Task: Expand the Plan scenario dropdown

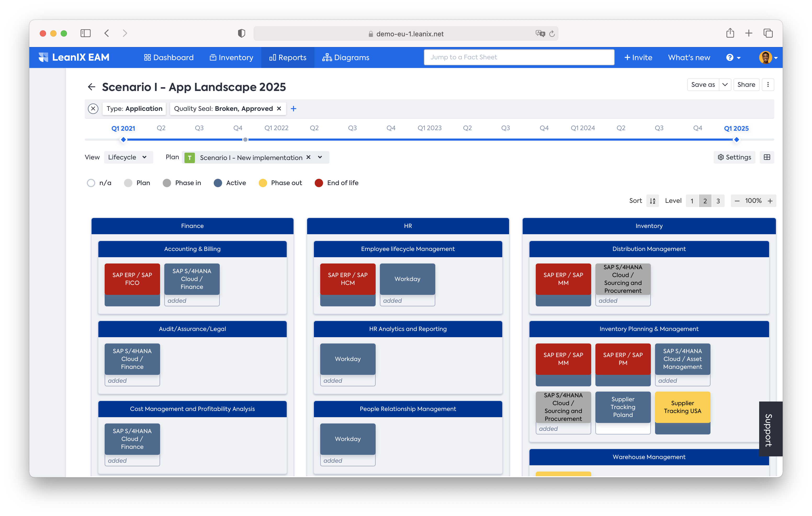Action: pyautogui.click(x=320, y=157)
